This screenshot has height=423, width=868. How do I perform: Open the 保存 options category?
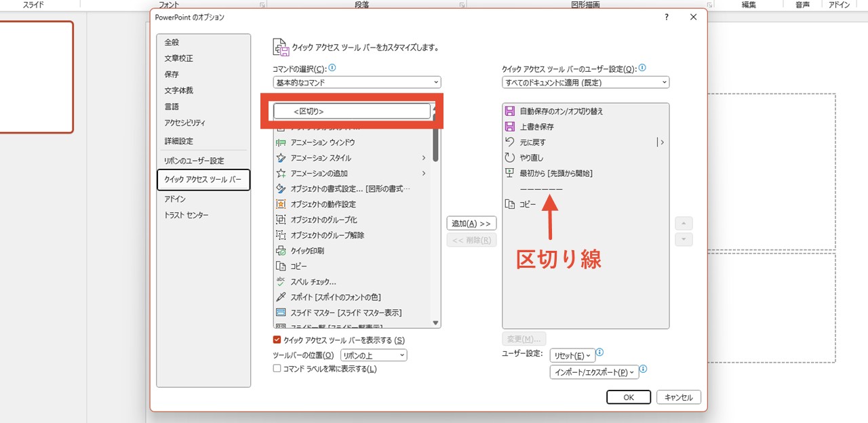203,75
